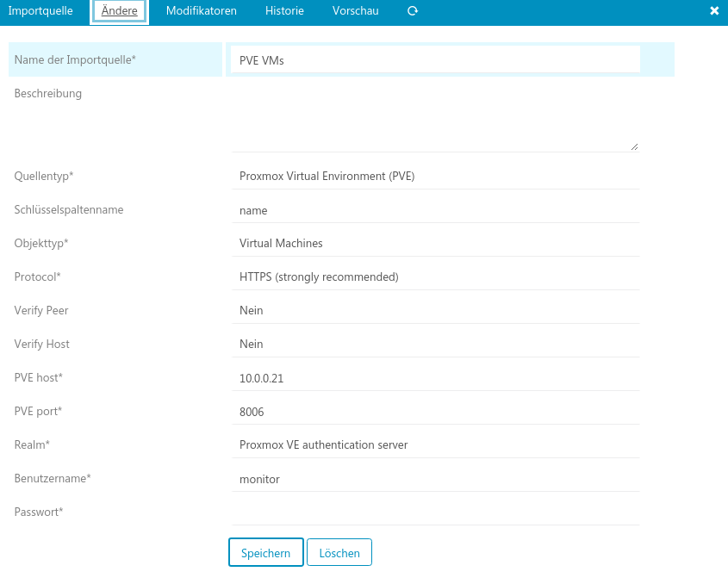Click the 'Realm*' label
Viewport: 728px width, 584px height.
32,444
